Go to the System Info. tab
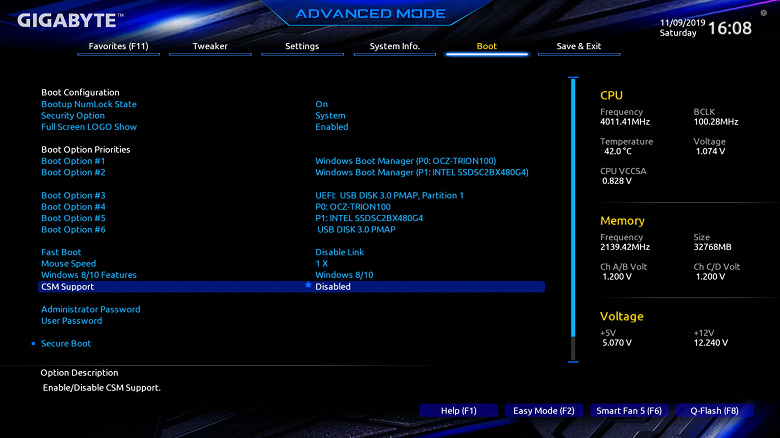Image resolution: width=780 pixels, height=438 pixels. 394,46
